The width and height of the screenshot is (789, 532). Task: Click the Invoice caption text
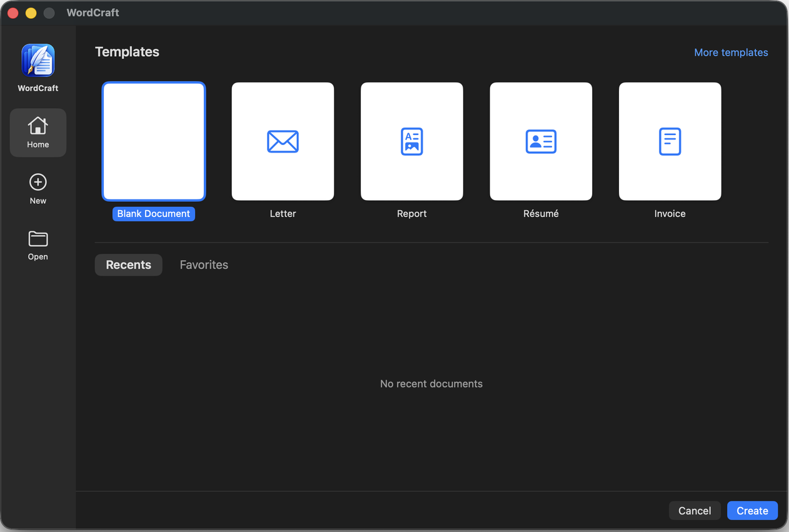(670, 214)
